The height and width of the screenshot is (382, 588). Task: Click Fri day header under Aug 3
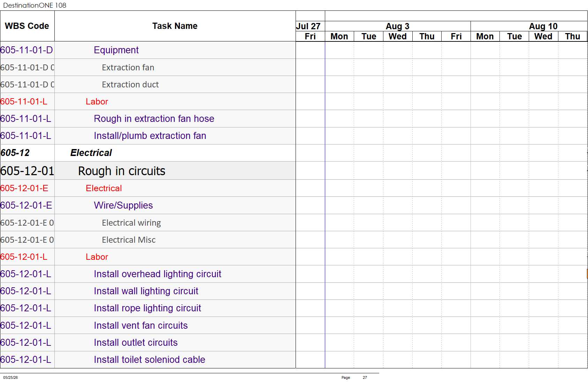click(x=456, y=37)
